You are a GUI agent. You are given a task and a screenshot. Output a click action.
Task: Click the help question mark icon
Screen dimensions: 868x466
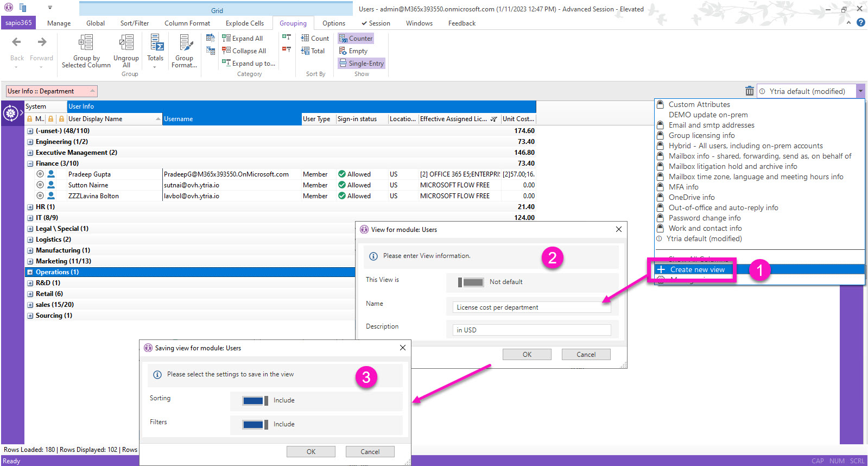coord(860,23)
